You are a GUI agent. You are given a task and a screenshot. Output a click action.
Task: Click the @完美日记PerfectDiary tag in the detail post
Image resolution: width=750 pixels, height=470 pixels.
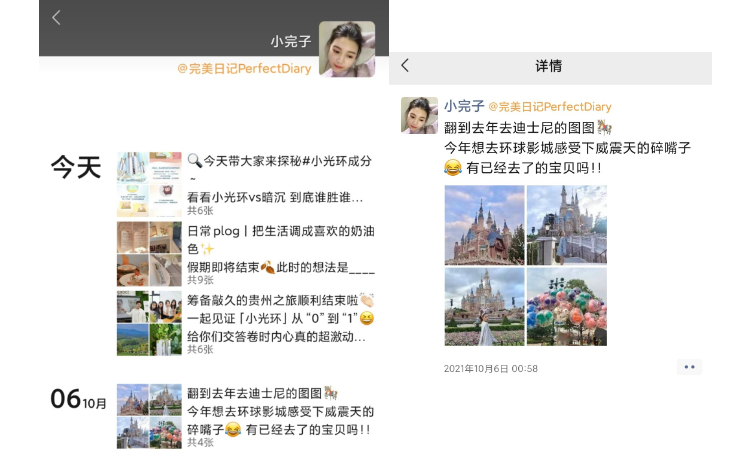[550, 107]
